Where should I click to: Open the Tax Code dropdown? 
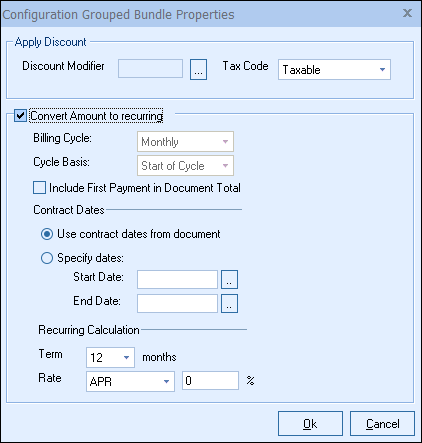[334, 70]
